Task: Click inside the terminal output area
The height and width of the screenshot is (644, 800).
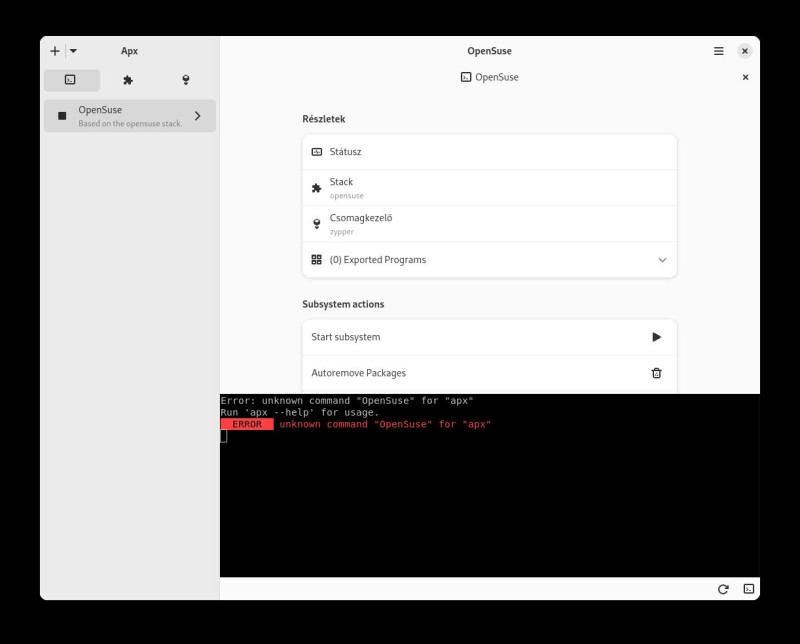Action: [x=490, y=485]
